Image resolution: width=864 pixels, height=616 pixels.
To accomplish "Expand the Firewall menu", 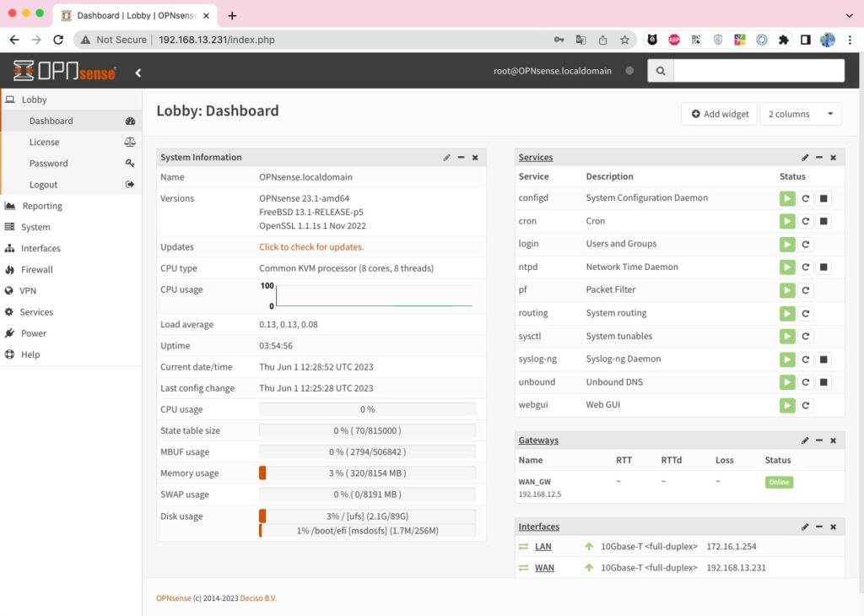I will coord(71,269).
